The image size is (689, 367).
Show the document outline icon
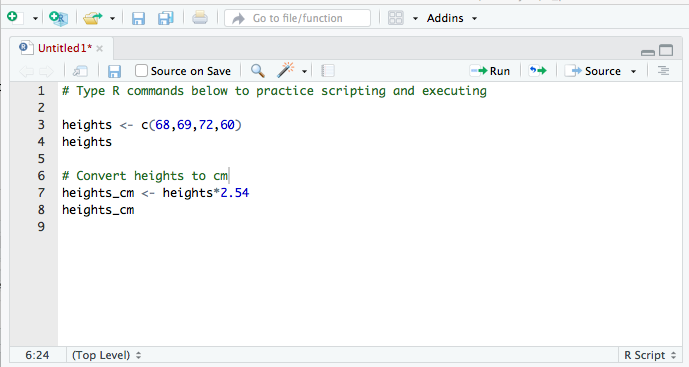pyautogui.click(x=663, y=70)
